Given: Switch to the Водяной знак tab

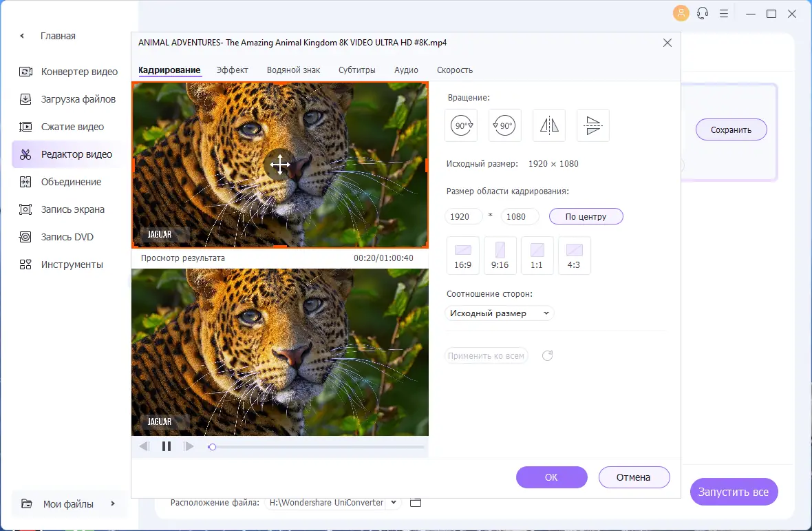Looking at the screenshot, I should pos(293,70).
